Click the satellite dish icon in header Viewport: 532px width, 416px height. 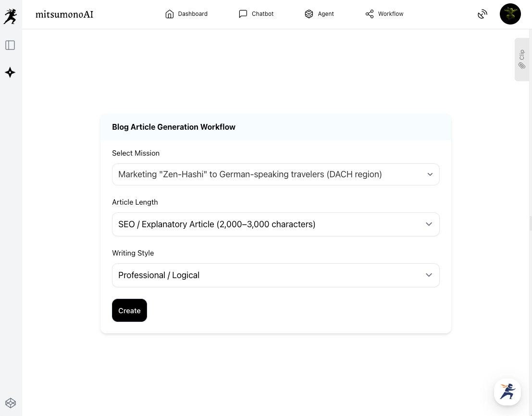482,14
